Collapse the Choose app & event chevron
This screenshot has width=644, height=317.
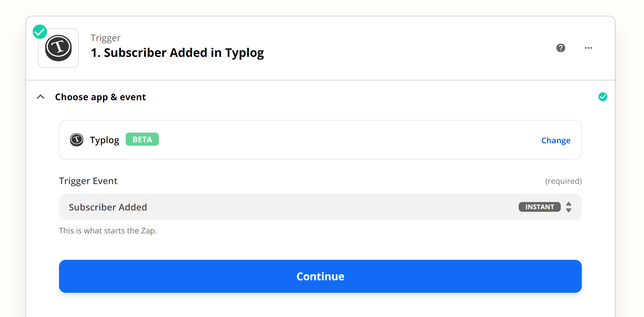41,97
